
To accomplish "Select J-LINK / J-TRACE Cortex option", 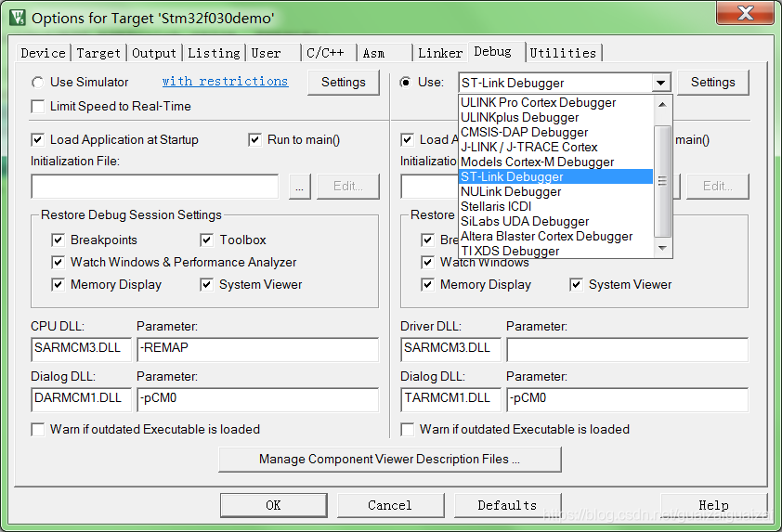I will click(555, 147).
